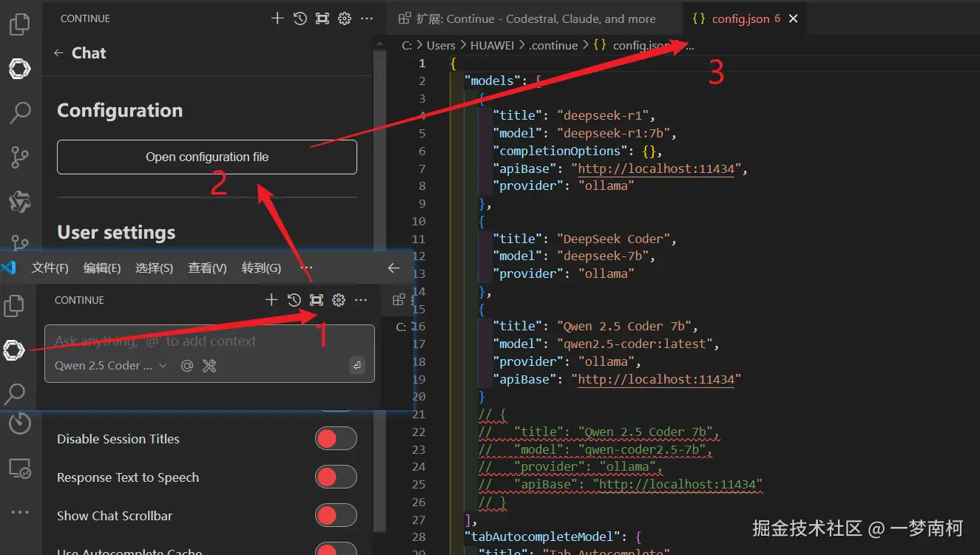Click the @ add-context icon in chat box

[x=187, y=365]
